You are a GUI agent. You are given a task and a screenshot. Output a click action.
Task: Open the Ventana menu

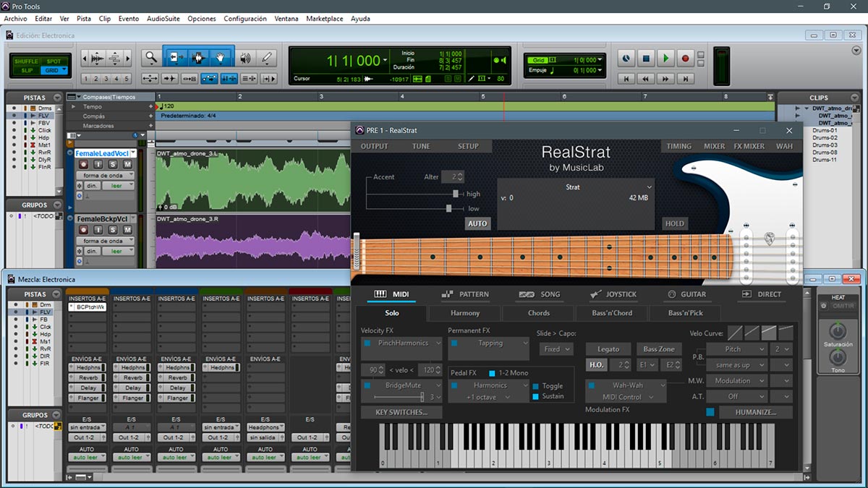pos(286,18)
